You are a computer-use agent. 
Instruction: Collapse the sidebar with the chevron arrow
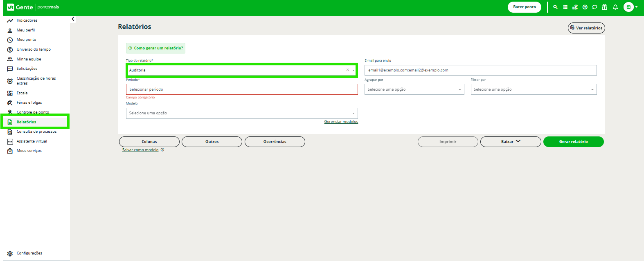(73, 19)
